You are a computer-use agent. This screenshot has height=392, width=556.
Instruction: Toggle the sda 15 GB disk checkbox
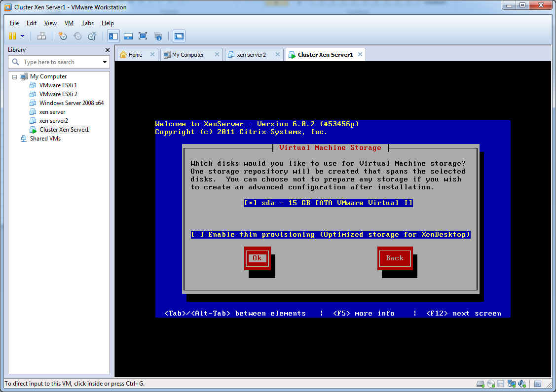(x=251, y=203)
